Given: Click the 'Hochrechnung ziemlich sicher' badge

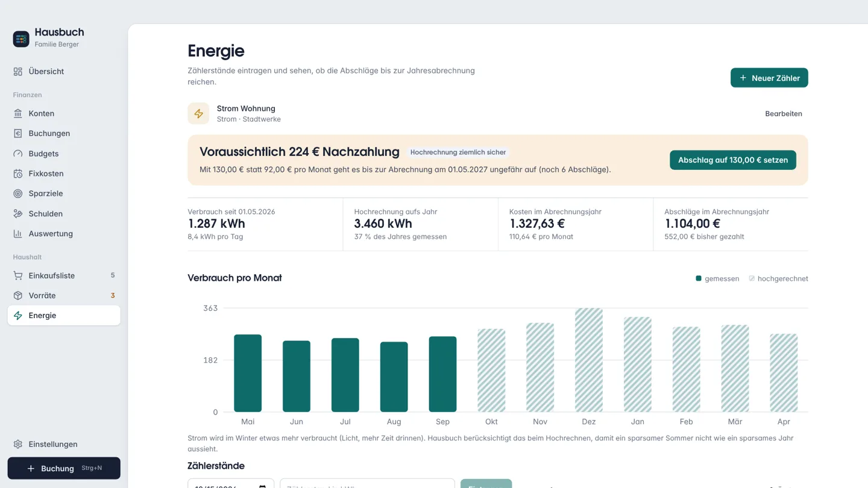Looking at the screenshot, I should [x=458, y=152].
